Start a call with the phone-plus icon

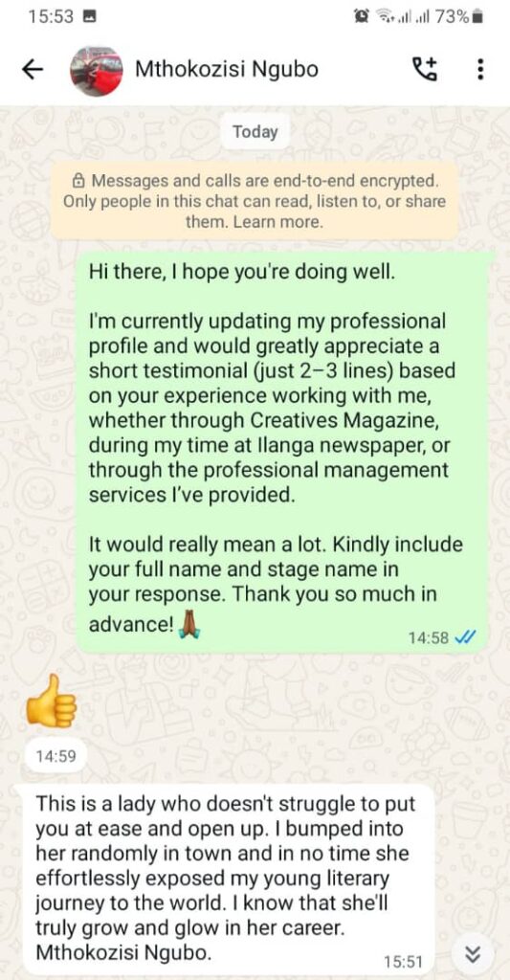426,69
